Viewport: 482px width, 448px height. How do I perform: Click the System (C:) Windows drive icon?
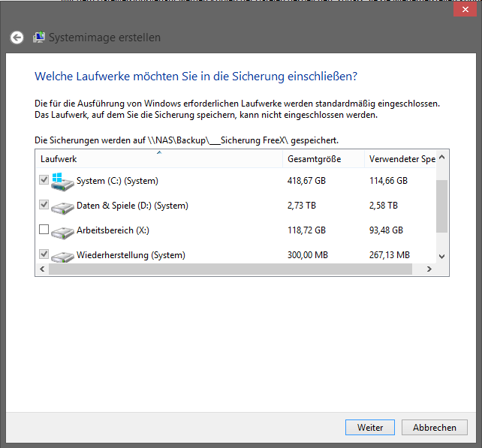[62, 182]
